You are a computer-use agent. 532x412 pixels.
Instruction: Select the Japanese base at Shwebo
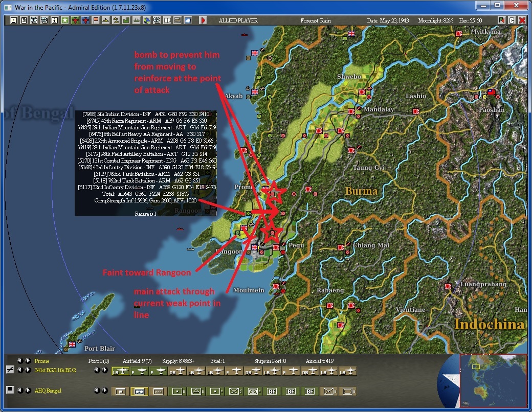coord(362,92)
